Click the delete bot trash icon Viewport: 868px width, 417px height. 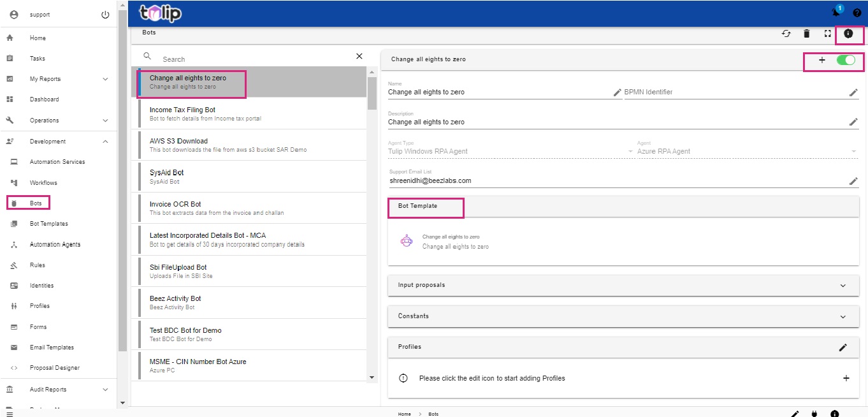807,34
